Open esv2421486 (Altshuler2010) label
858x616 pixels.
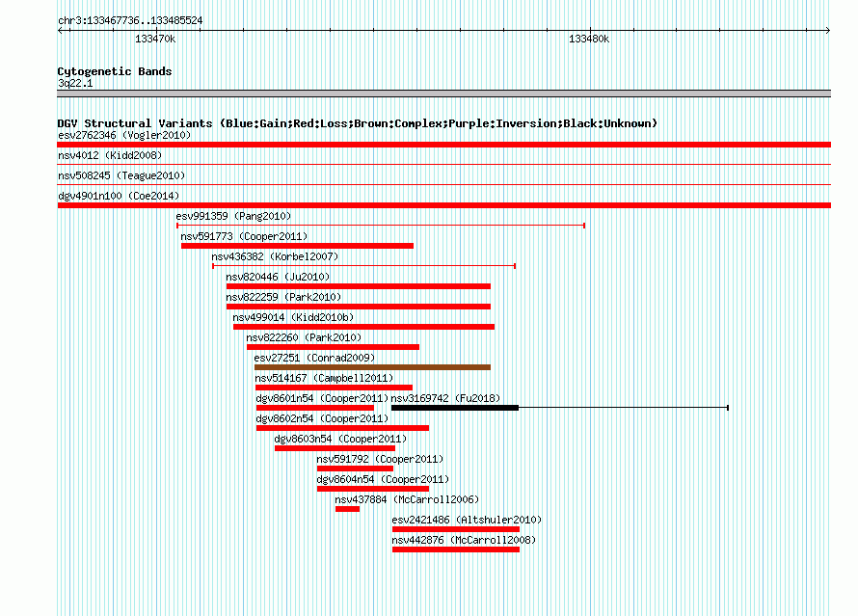[467, 520]
